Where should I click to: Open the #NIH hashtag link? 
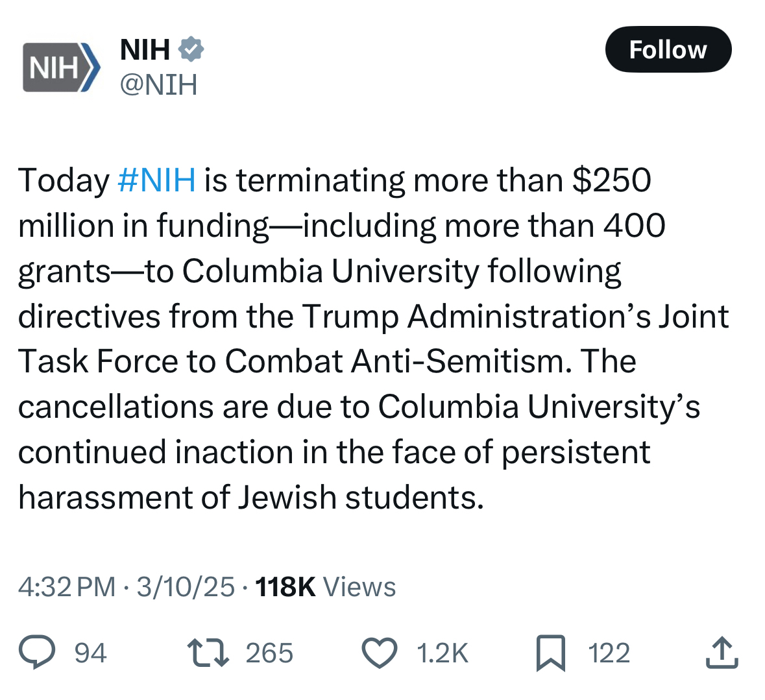[x=157, y=180]
